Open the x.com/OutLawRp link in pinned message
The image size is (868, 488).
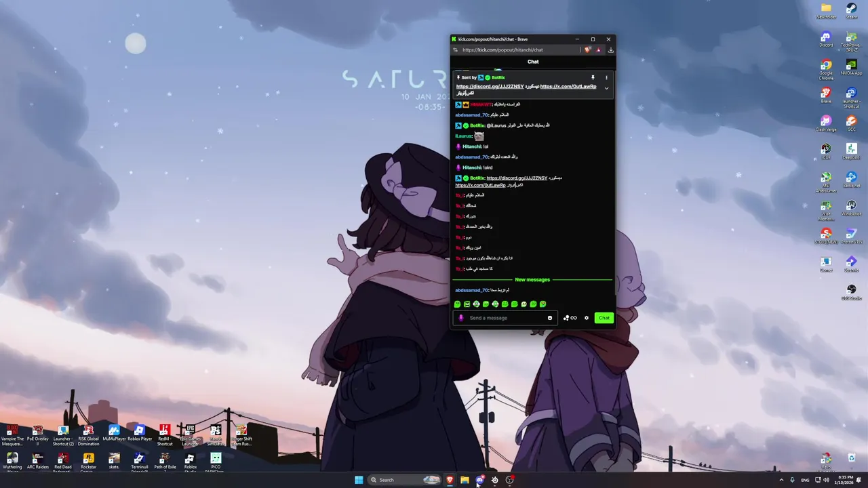coord(568,86)
